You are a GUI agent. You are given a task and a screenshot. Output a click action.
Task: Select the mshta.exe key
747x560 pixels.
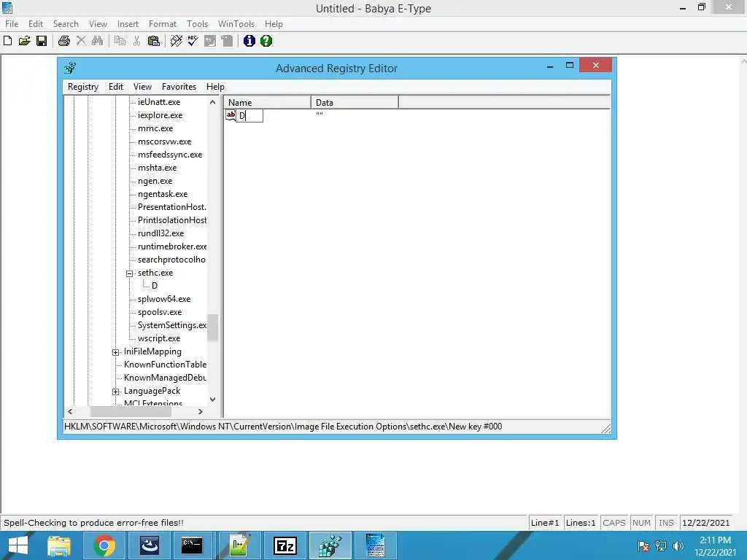[x=158, y=168]
